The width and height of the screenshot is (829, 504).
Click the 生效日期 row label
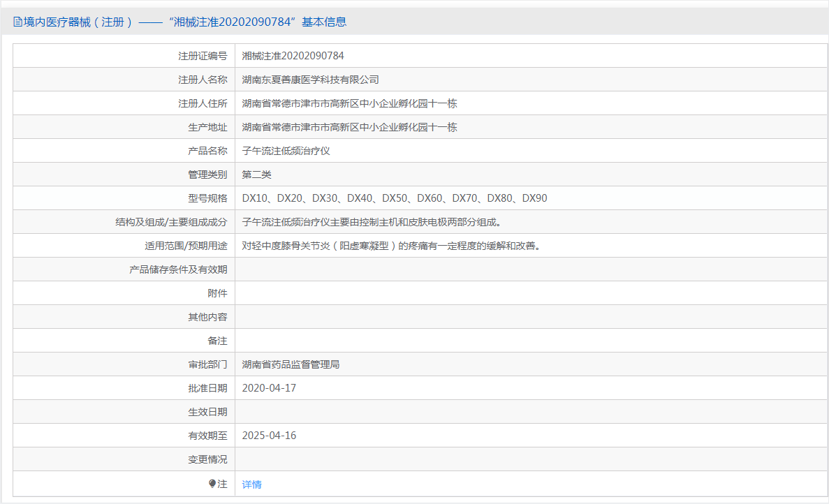click(207, 412)
